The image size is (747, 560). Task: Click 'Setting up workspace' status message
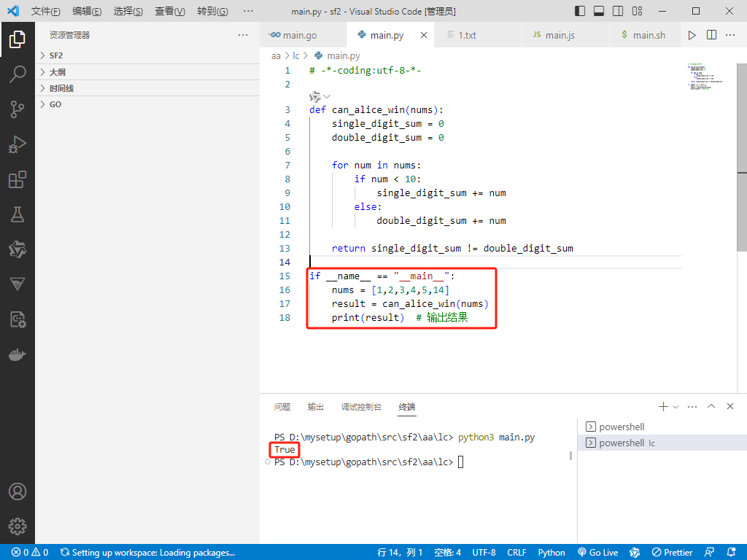pyautogui.click(x=147, y=553)
